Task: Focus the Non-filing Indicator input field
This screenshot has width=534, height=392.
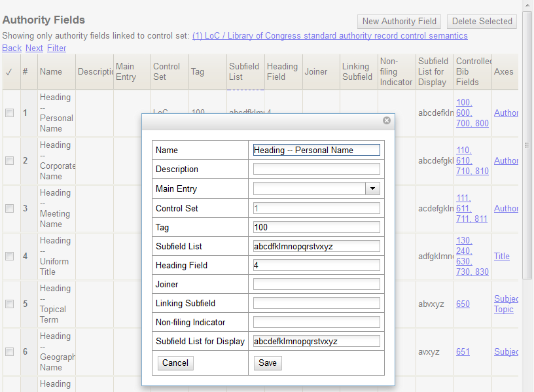Action: click(317, 322)
